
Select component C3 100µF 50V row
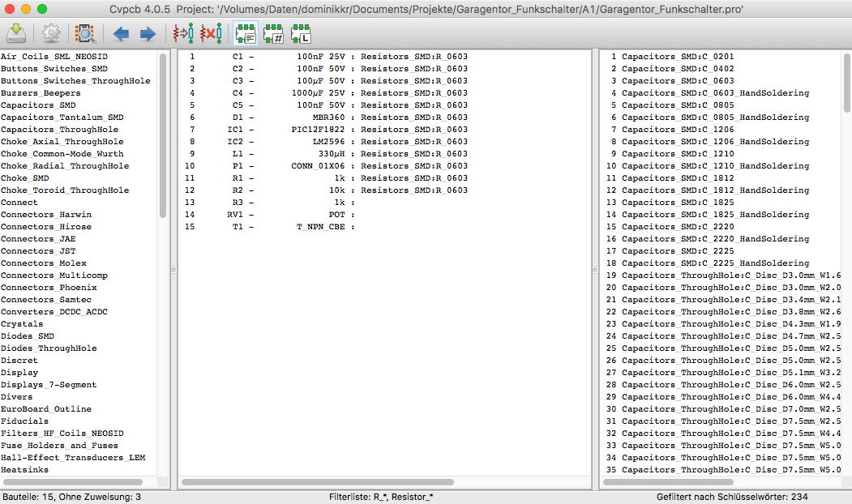point(326,81)
